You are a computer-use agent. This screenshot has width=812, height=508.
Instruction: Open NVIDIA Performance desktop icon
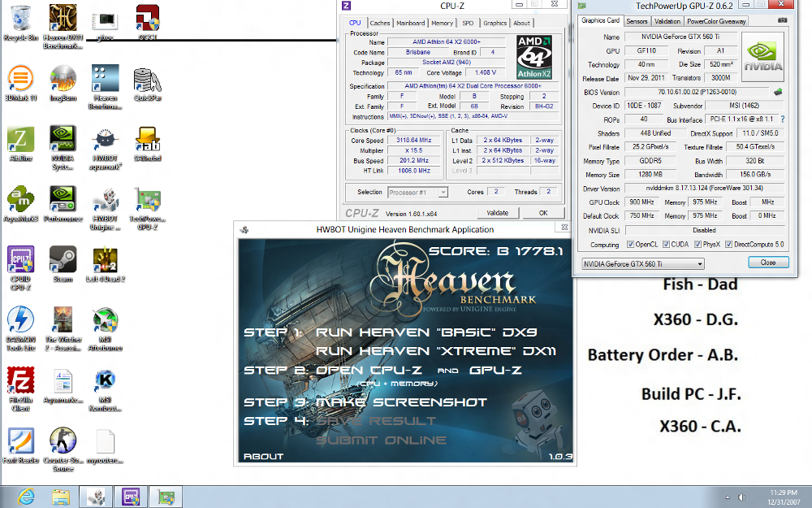tap(63, 204)
